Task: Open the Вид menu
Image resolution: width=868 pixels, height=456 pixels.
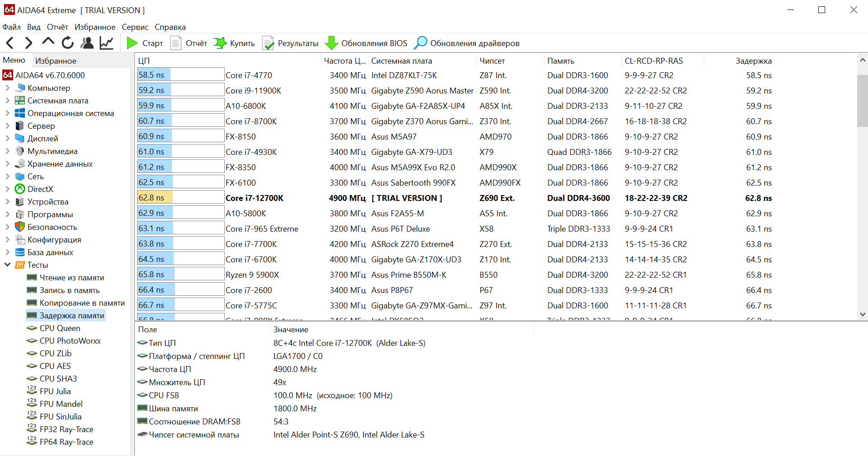Action: point(34,27)
